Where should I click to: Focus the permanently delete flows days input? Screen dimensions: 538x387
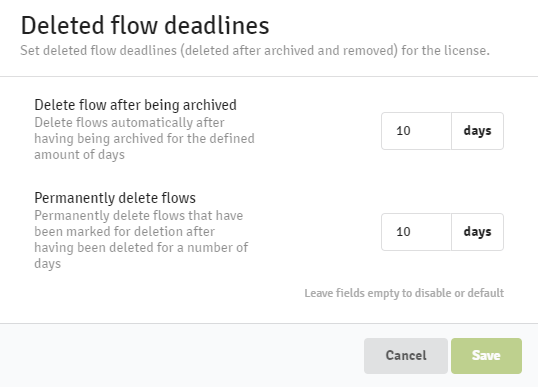tap(416, 232)
